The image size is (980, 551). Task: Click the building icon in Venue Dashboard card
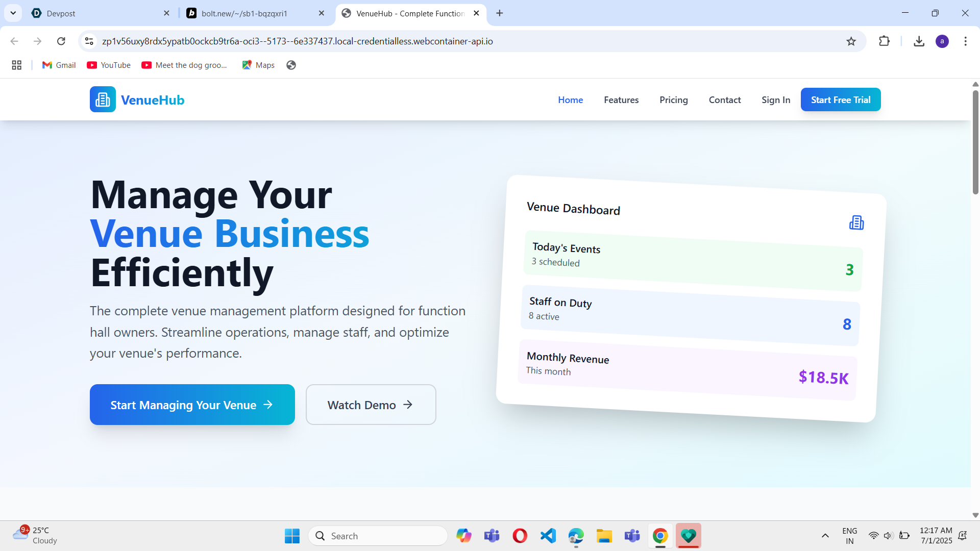(856, 223)
